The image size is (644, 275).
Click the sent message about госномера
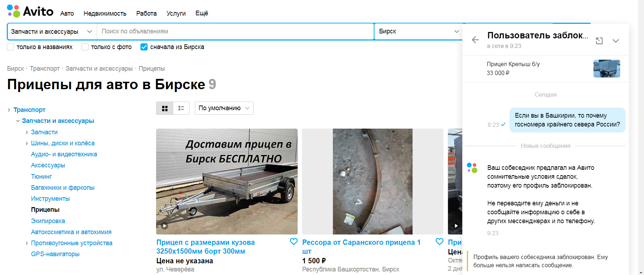tap(567, 120)
